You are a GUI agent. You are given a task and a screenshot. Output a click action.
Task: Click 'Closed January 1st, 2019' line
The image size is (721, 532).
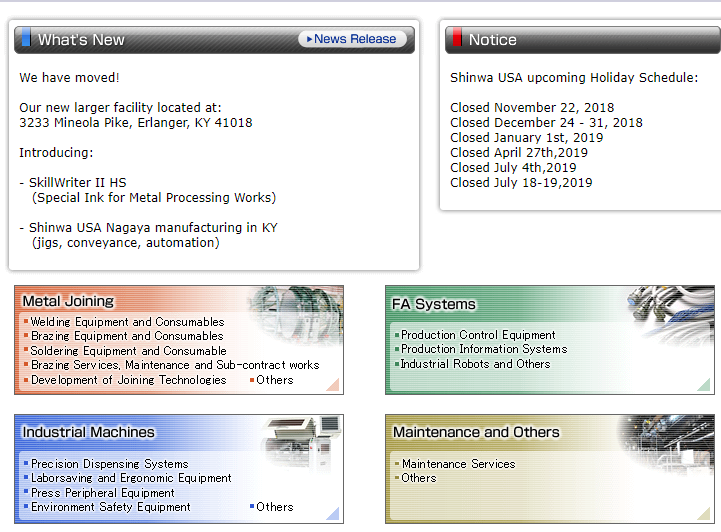click(526, 137)
